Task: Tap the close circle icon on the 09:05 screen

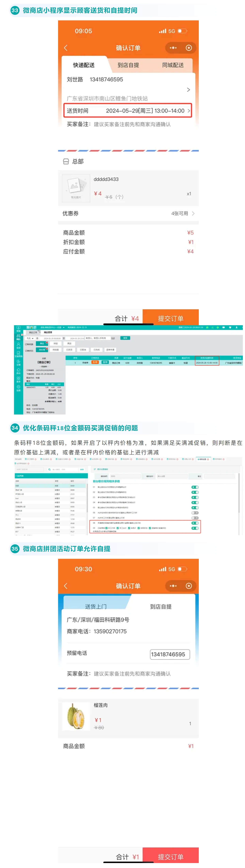Action: pyautogui.click(x=189, y=48)
